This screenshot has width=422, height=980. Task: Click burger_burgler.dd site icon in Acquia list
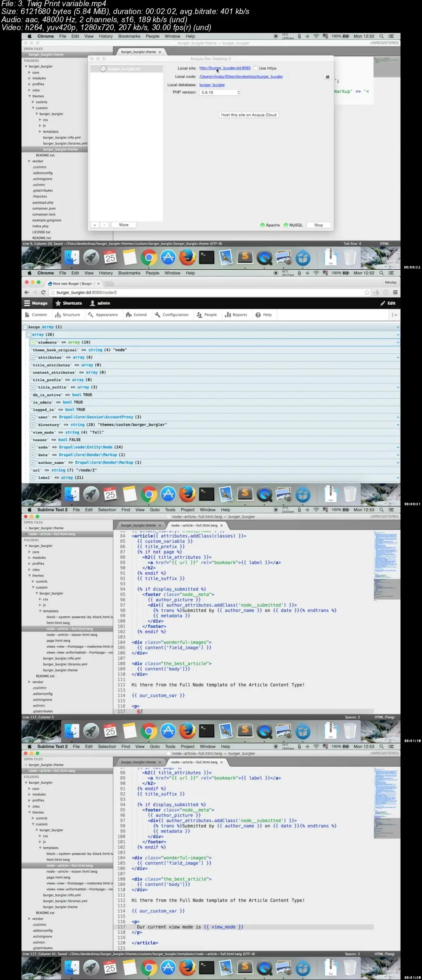[104, 69]
